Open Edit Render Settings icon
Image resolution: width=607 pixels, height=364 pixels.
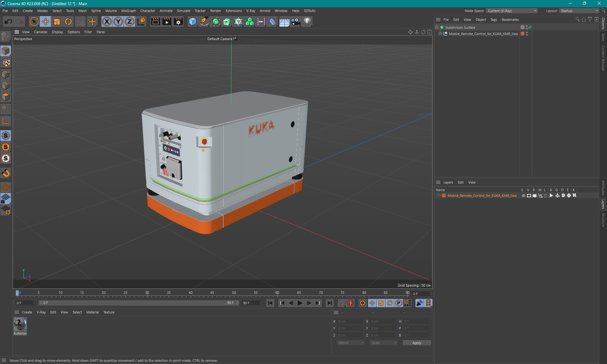[x=178, y=21]
